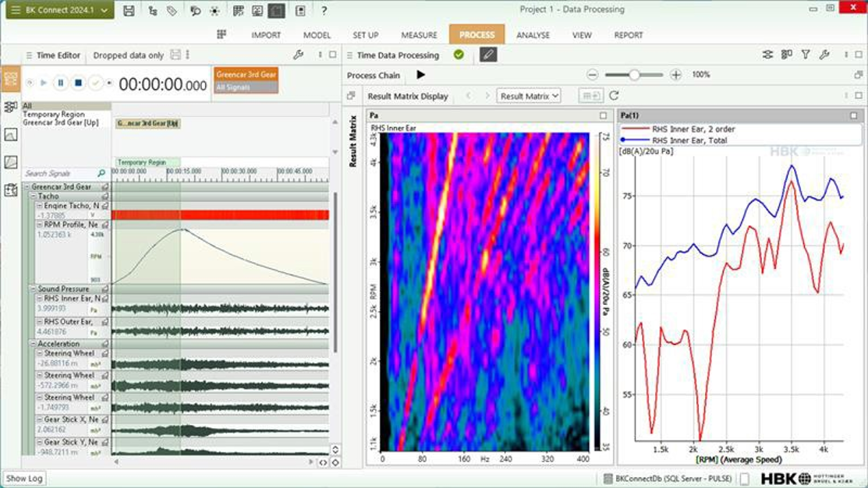Screen dimensions: 868x488
Task: Click the notebook panel icon in toolbar
Action: coord(300,10)
